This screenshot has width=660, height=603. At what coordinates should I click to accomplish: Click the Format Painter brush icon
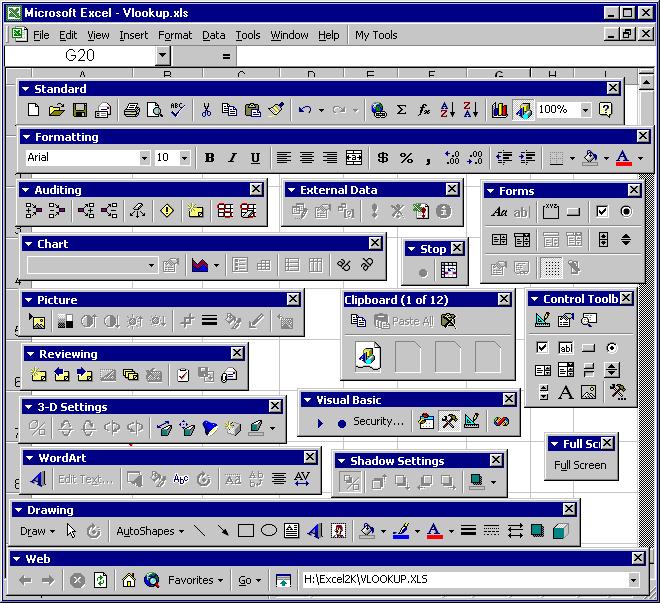coord(276,110)
